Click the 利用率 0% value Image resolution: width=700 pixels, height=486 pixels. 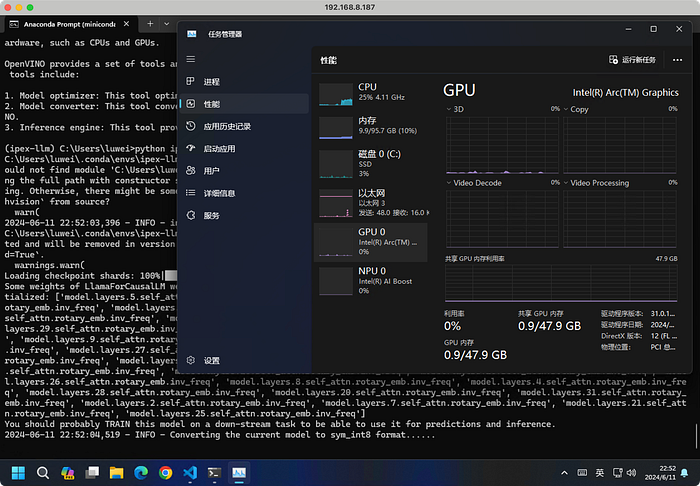coord(452,326)
